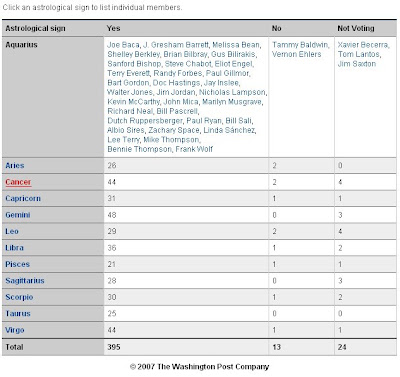
Task: Open the Gemini sign link
Action: (18, 215)
